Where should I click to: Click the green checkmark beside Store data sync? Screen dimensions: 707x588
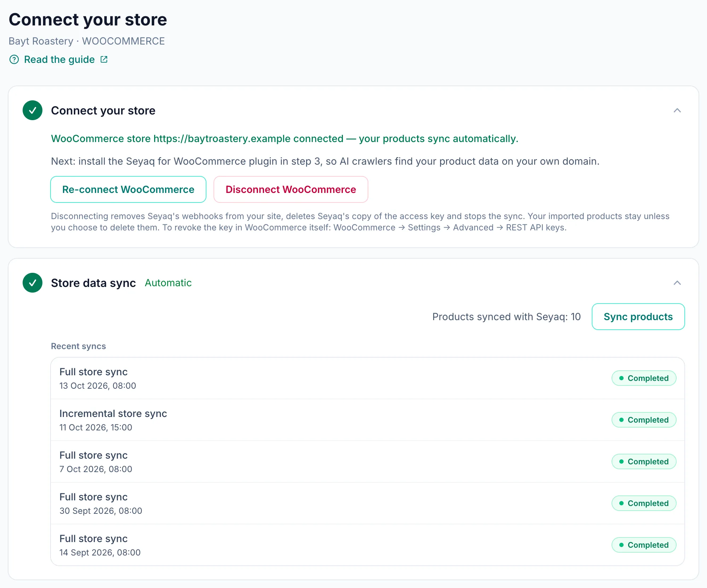pos(33,283)
